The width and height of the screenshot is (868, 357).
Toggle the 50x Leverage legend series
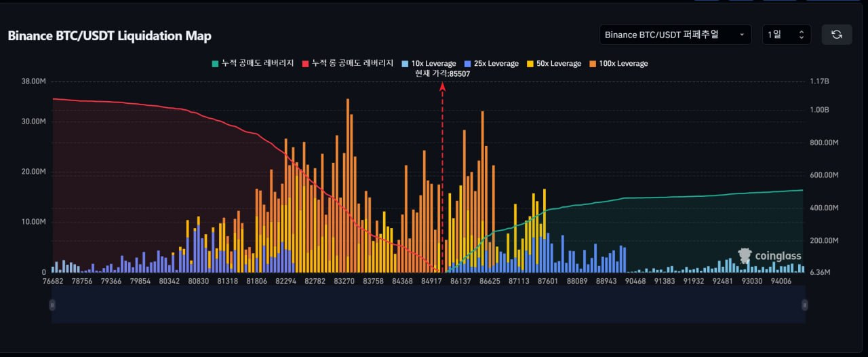click(553, 63)
